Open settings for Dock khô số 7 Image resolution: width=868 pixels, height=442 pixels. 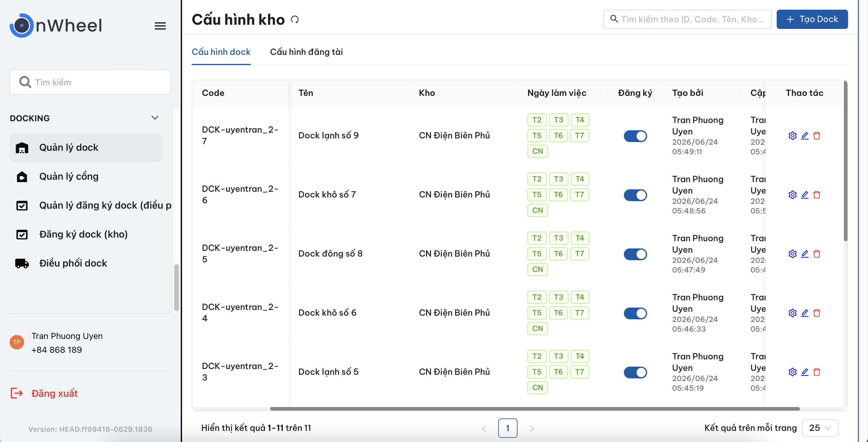(x=792, y=194)
